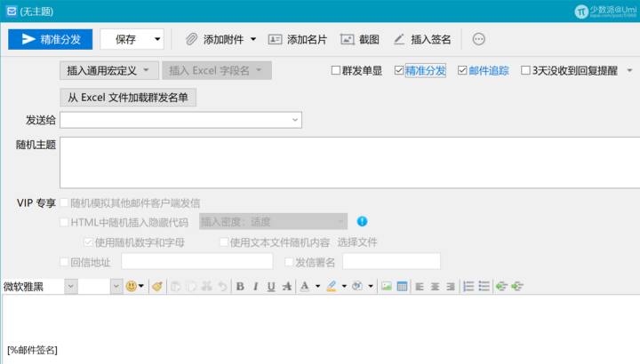Click the 随机主题 text area
This screenshot has width=640, height=364.
coord(350,162)
